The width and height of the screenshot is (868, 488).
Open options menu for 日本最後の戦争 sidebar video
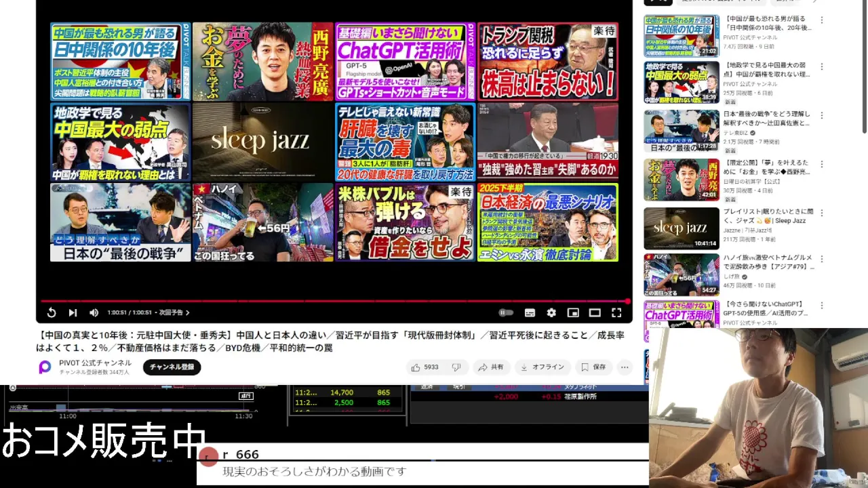coord(822,115)
